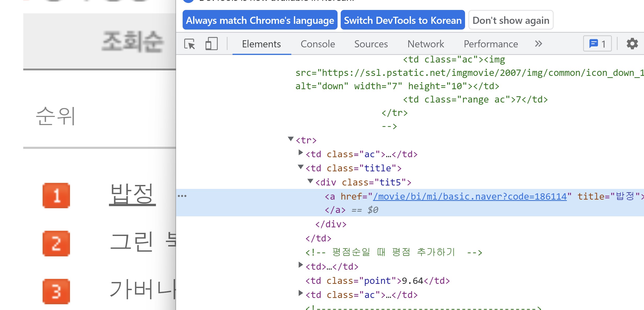
Task: Expand the collapsed td…/td node
Action: [x=300, y=265]
